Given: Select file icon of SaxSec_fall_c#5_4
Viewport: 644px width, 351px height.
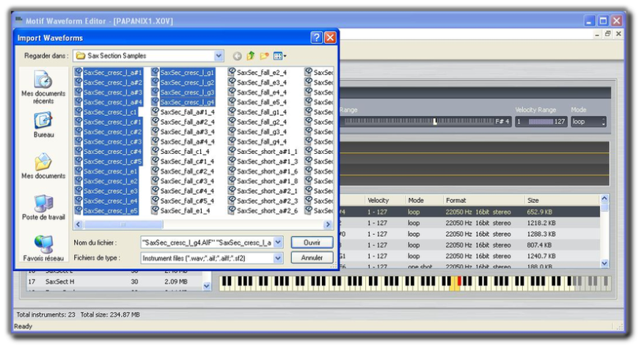Looking at the screenshot, I should coord(155,200).
